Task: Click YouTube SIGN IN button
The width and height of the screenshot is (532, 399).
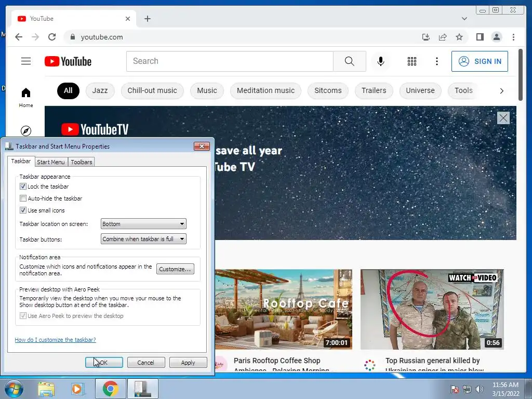Action: tap(480, 61)
